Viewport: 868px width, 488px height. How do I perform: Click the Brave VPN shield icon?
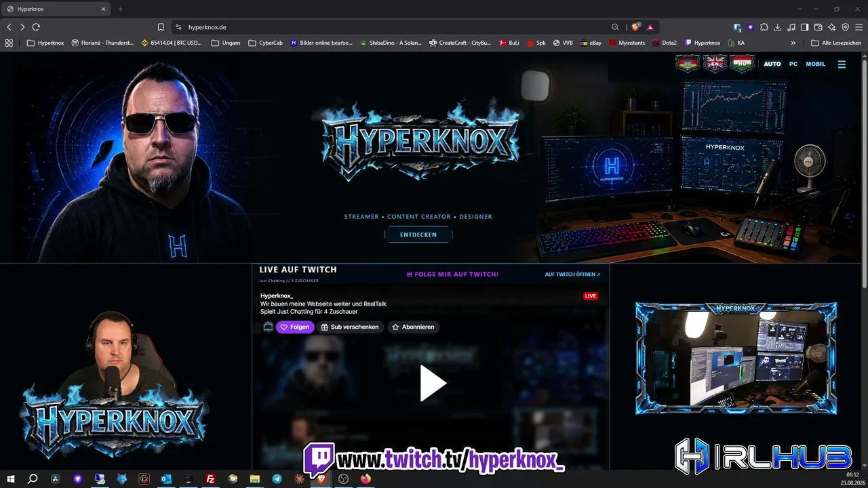point(845,27)
